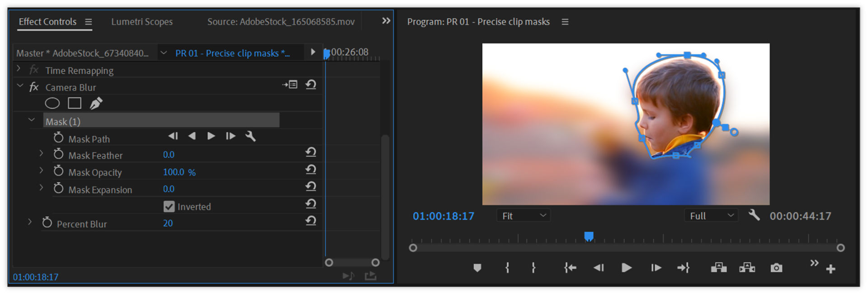Track selected mask backward one frame
The height and width of the screenshot is (295, 868).
[173, 136]
